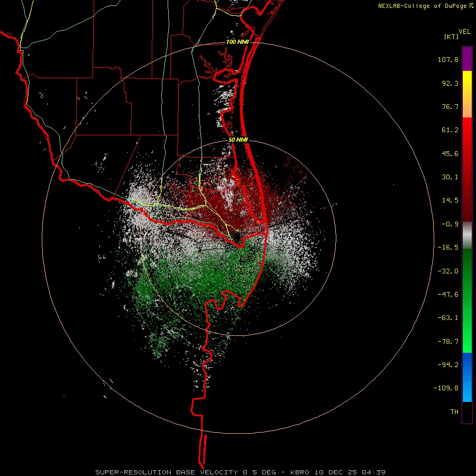Select the 14.5 velocity scale value
Image resolution: width=476 pixels, height=476 pixels.
pos(450,200)
